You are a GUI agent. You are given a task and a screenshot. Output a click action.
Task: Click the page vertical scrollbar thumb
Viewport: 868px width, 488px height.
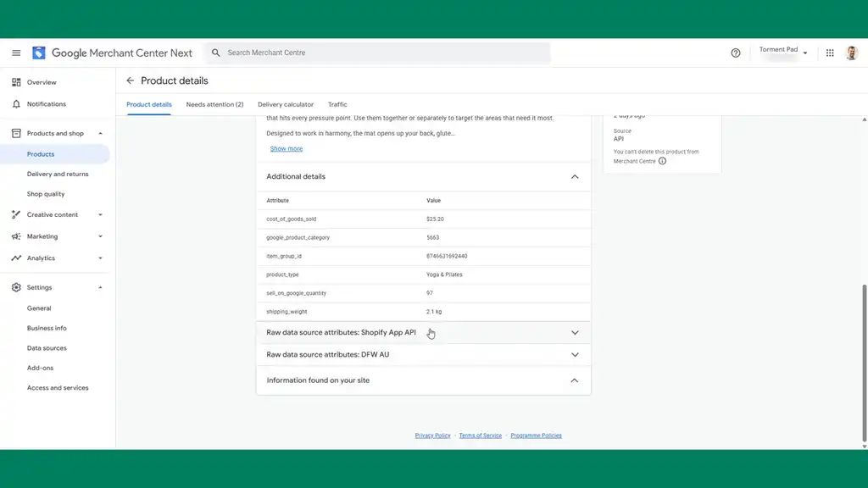(x=864, y=363)
